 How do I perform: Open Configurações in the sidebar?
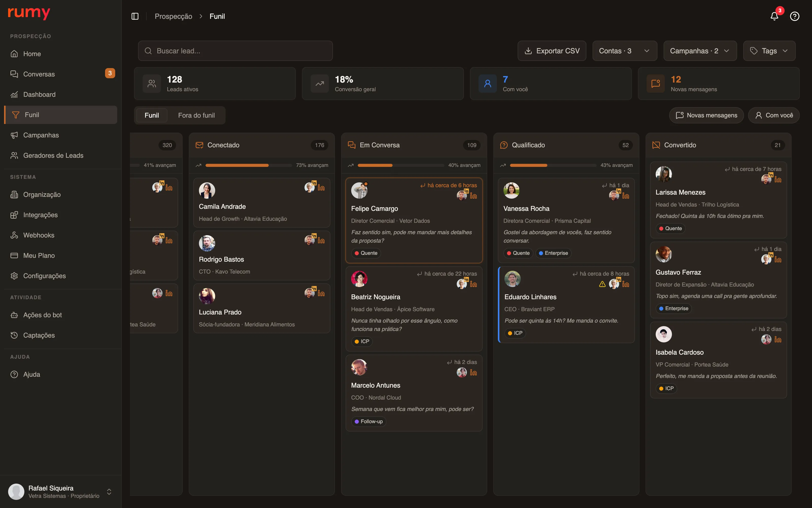pos(61,276)
